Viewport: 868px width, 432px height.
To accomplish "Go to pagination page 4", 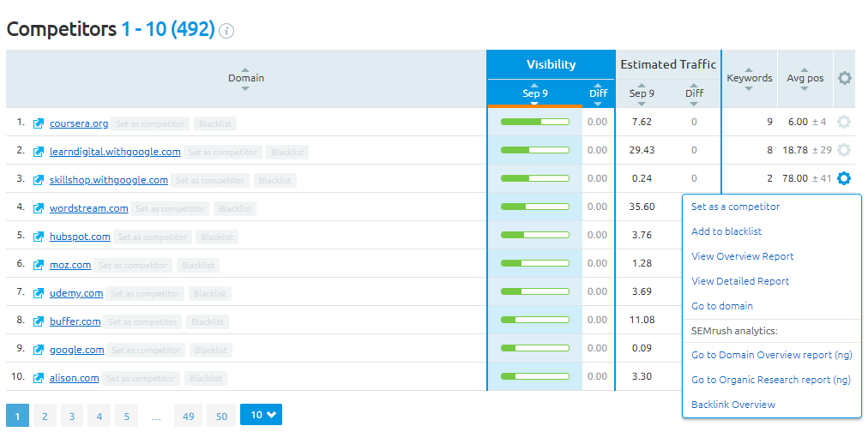I will [x=99, y=416].
